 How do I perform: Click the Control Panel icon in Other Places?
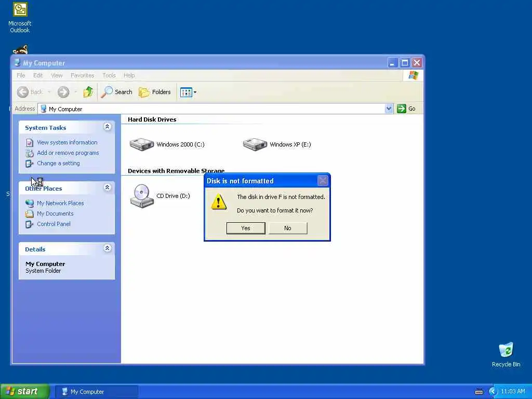(x=30, y=224)
